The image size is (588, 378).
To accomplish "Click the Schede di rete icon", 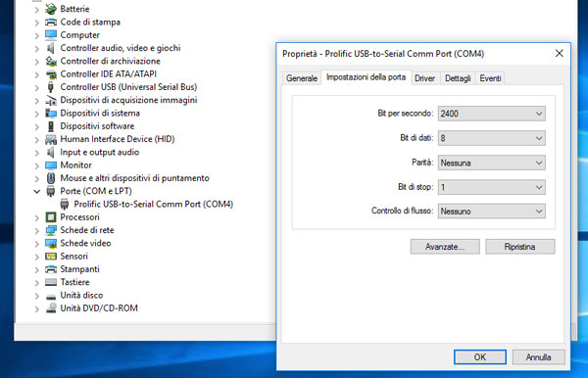I will [x=51, y=230].
